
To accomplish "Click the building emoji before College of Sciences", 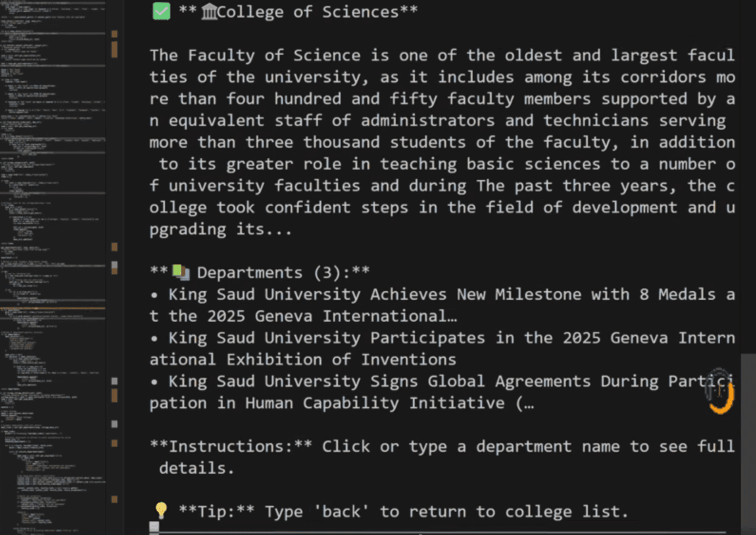I will pyautogui.click(x=209, y=12).
